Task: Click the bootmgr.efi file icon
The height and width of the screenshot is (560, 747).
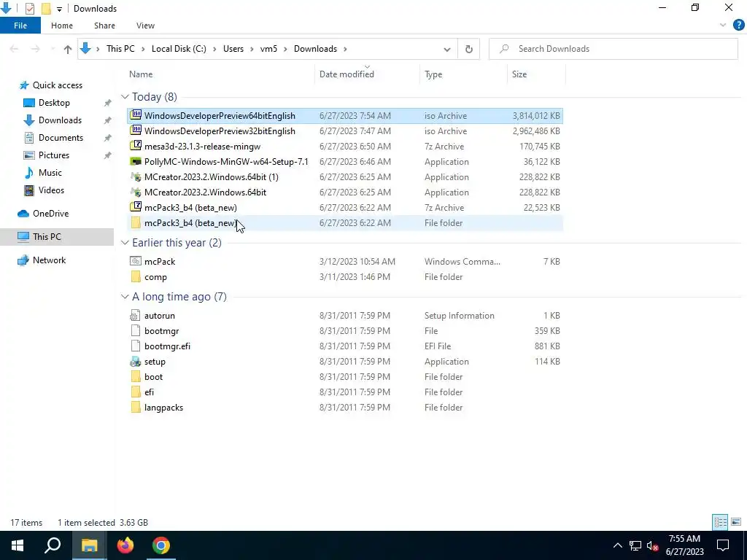Action: tap(136, 346)
